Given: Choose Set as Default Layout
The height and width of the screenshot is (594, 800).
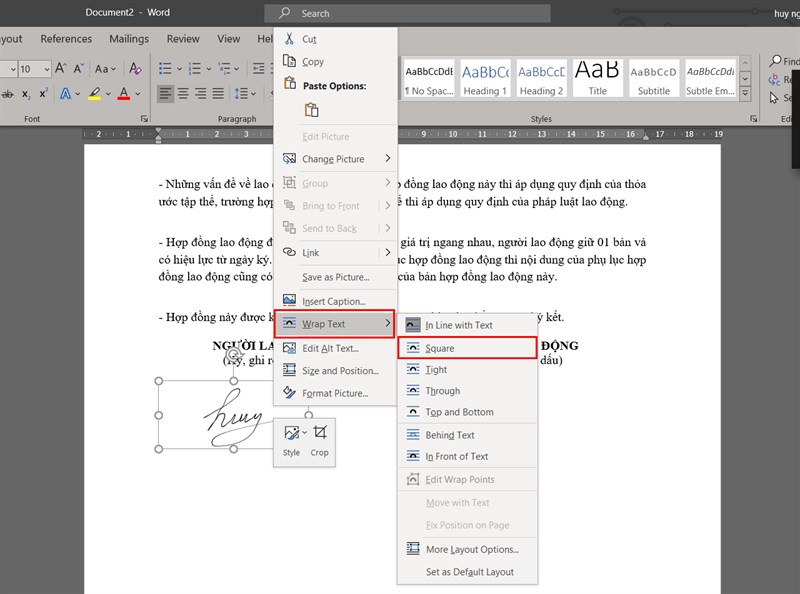Looking at the screenshot, I should point(467,572).
